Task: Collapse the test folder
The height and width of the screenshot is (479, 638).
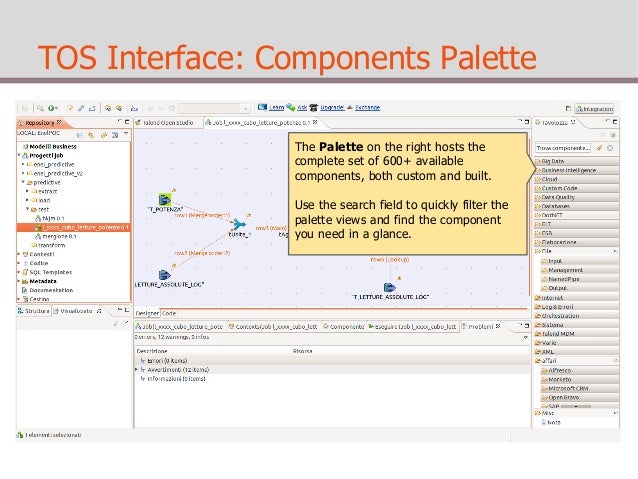Action: tap(28, 209)
